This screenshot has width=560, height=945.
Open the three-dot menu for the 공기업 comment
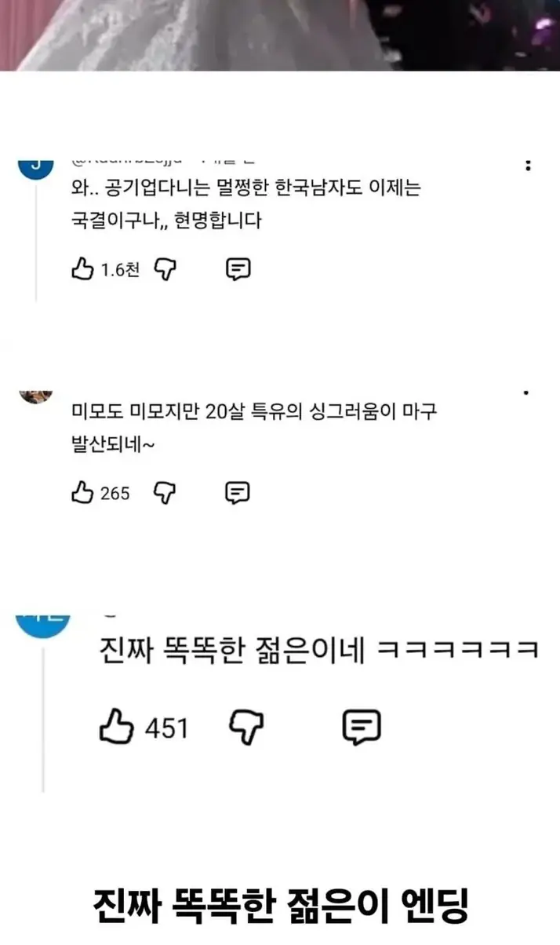pos(528,166)
